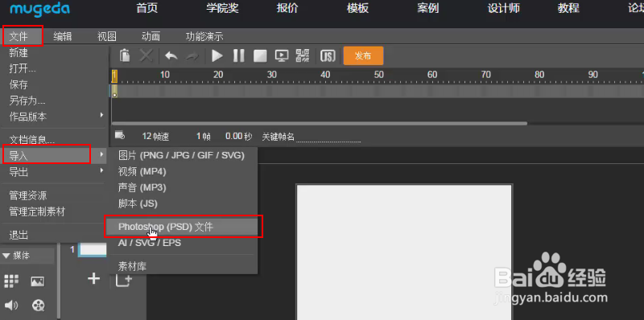Click the delete X icon in toolbar

pyautogui.click(x=147, y=55)
